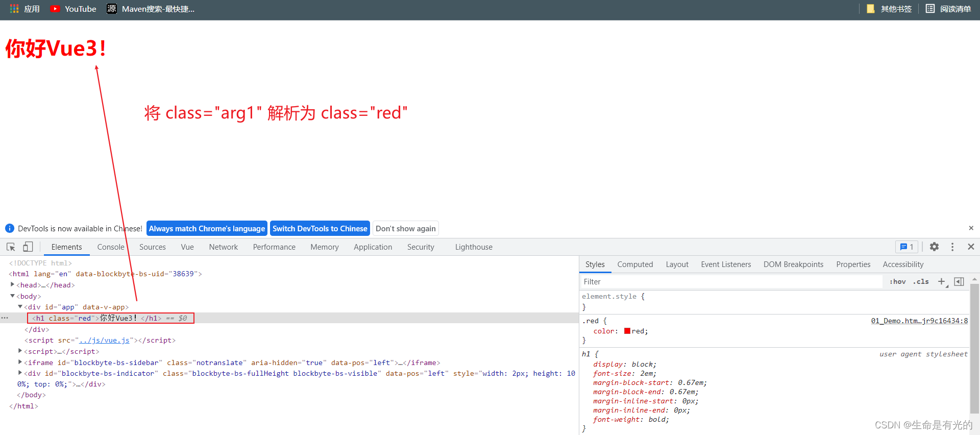Click the element.style rule block
980x435 pixels.
tap(774, 301)
